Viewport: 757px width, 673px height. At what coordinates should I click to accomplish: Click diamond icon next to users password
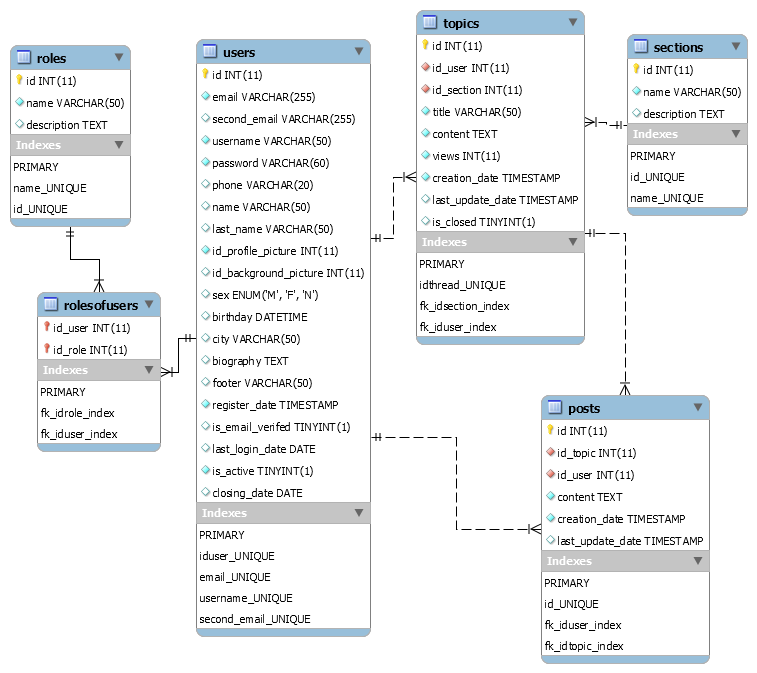pos(206,162)
